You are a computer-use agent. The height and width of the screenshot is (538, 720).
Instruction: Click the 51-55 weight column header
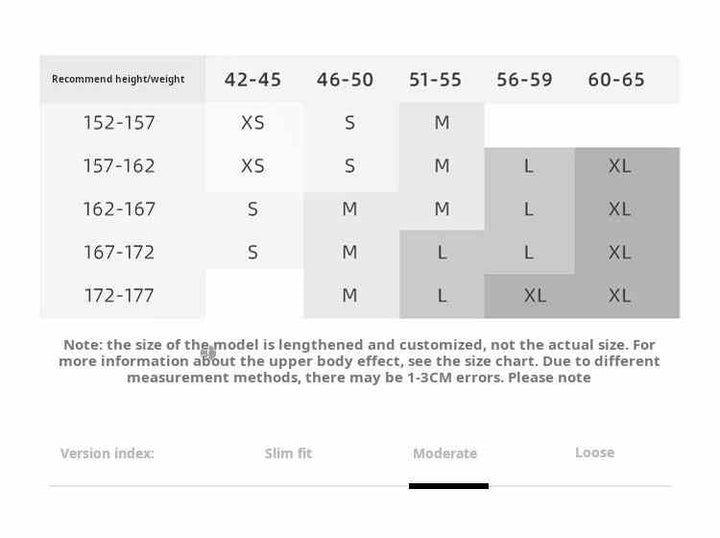coord(435,79)
